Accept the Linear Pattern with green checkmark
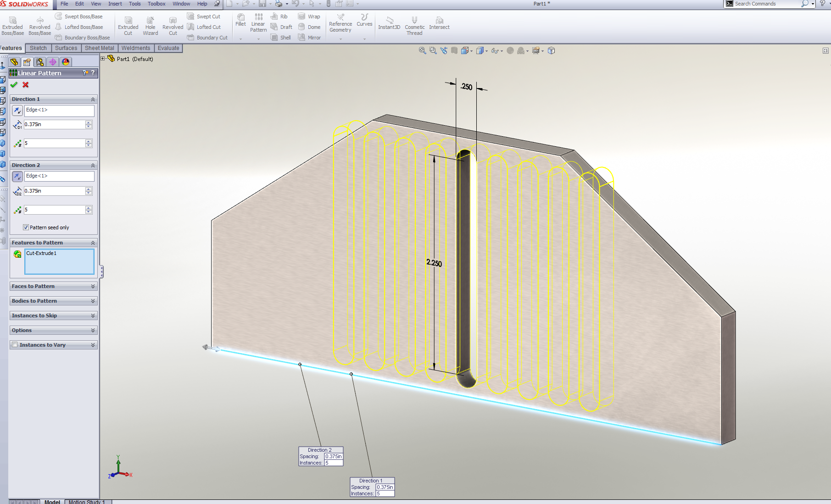Viewport: 831px width, 504px height. point(14,85)
